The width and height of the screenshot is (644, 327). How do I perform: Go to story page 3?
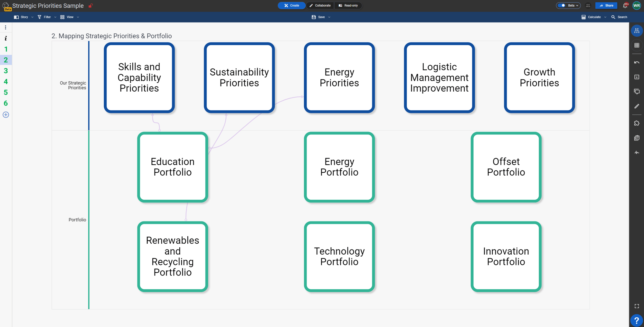(6, 71)
